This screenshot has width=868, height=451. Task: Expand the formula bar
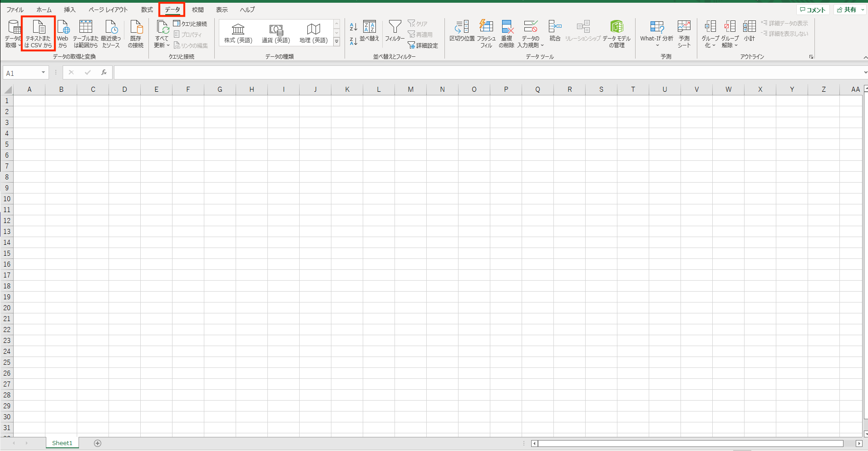point(865,73)
